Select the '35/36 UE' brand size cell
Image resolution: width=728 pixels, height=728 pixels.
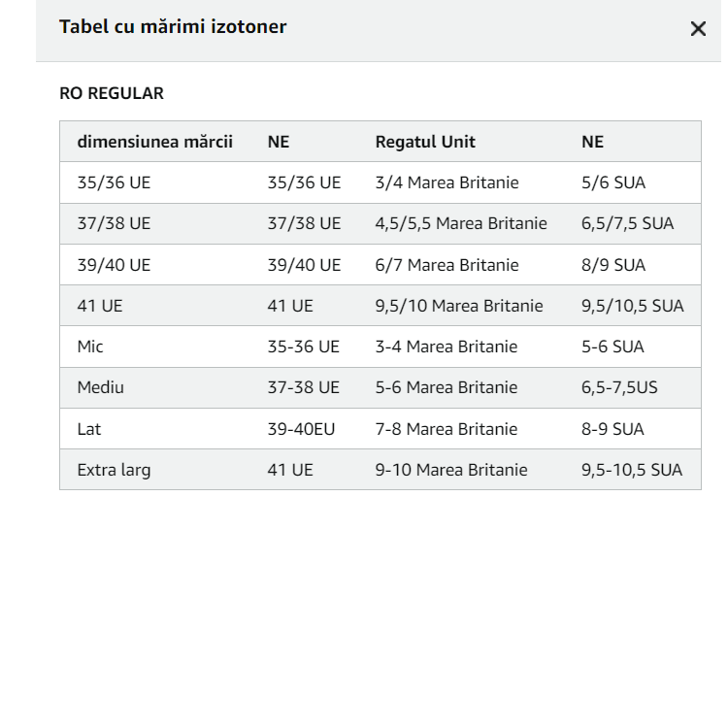(114, 182)
